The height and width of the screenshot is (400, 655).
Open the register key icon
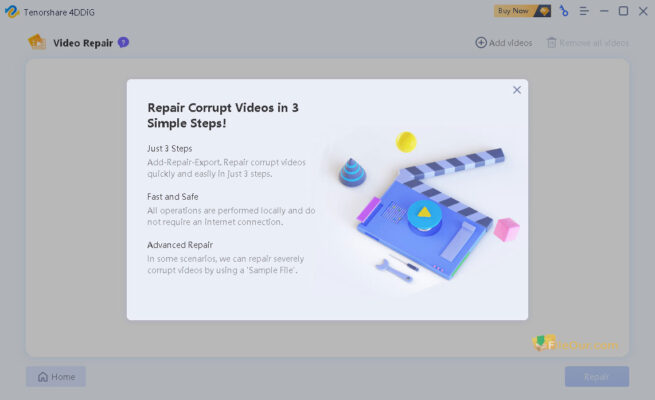coord(564,11)
